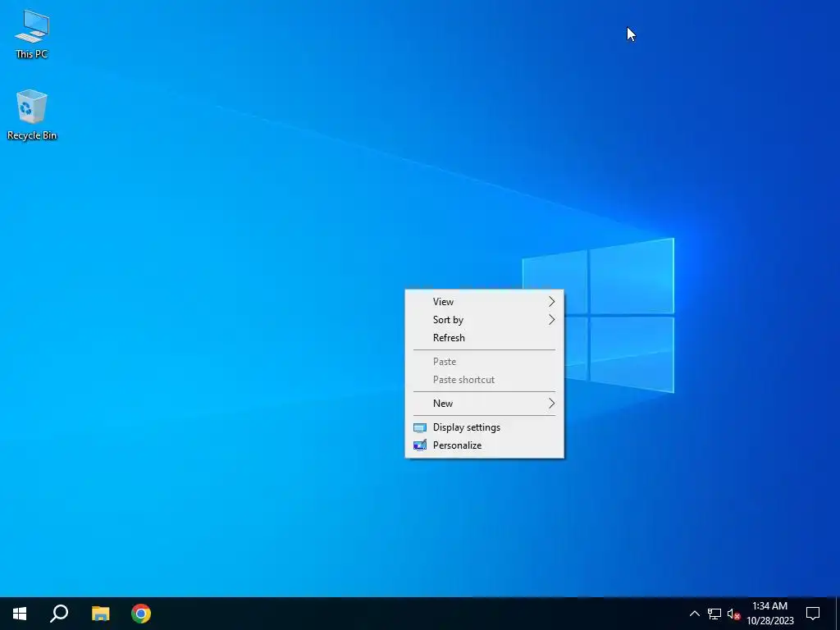Open the Sort by submenu
This screenshot has height=630, width=840.
pyautogui.click(x=484, y=320)
